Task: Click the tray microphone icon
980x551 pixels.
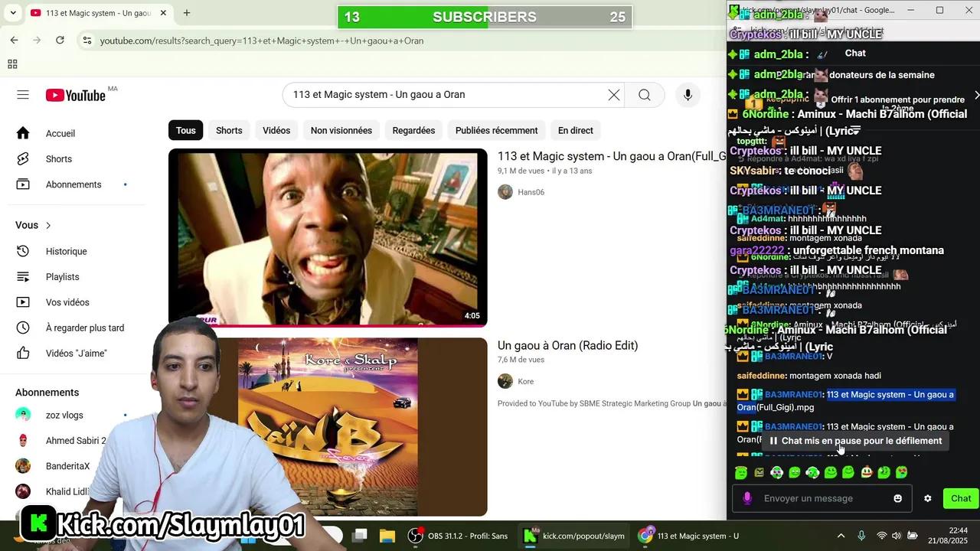Action: 861,536
